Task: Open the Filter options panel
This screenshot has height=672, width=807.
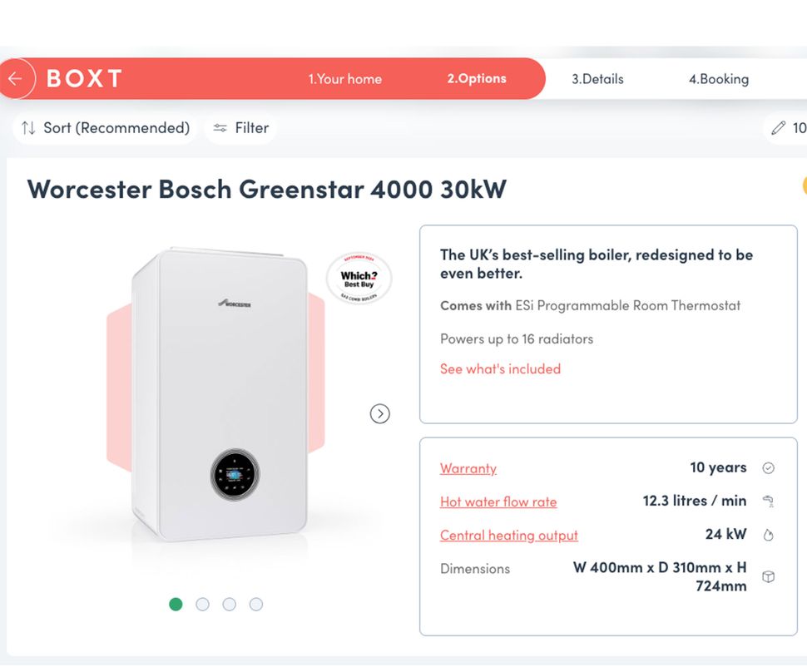Action: pos(240,127)
